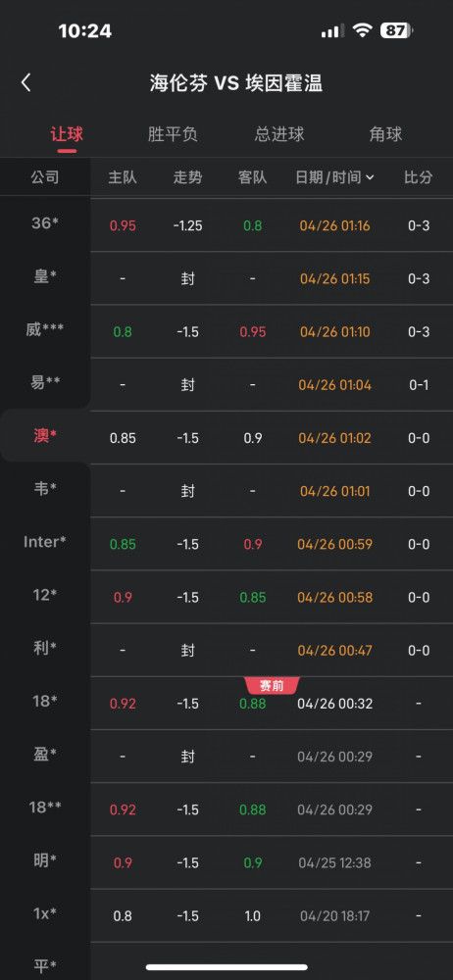Tap the back arrow icon

(x=25, y=82)
